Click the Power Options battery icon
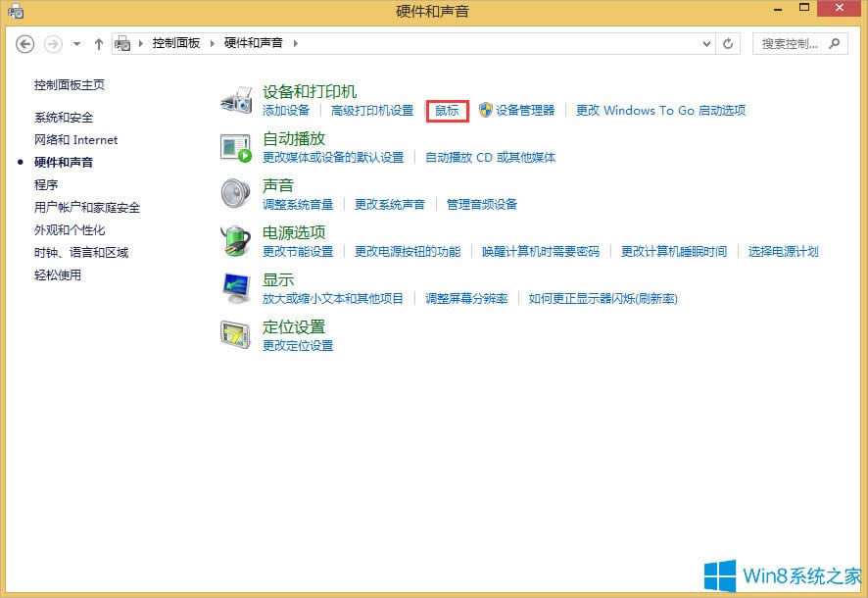 pos(236,240)
